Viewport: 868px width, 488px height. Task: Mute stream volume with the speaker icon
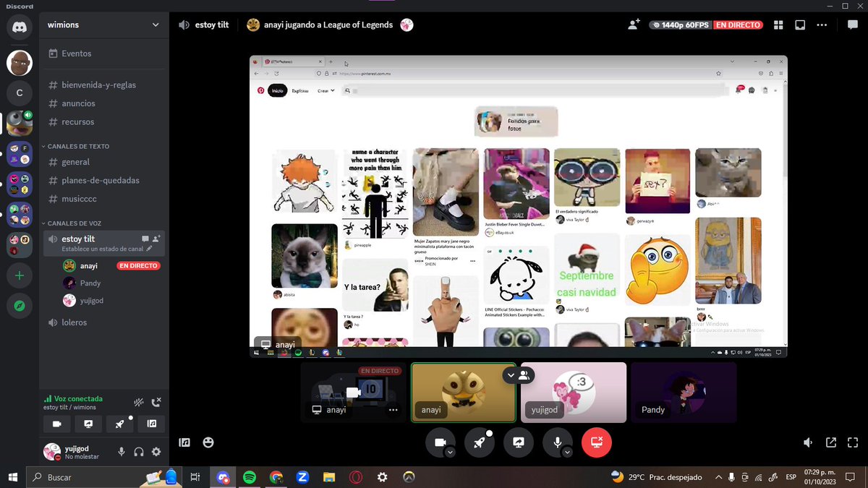(x=808, y=442)
